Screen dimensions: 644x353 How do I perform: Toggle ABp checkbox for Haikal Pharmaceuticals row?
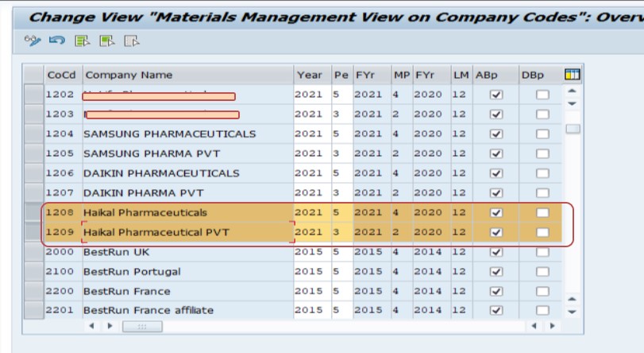pyautogui.click(x=496, y=213)
